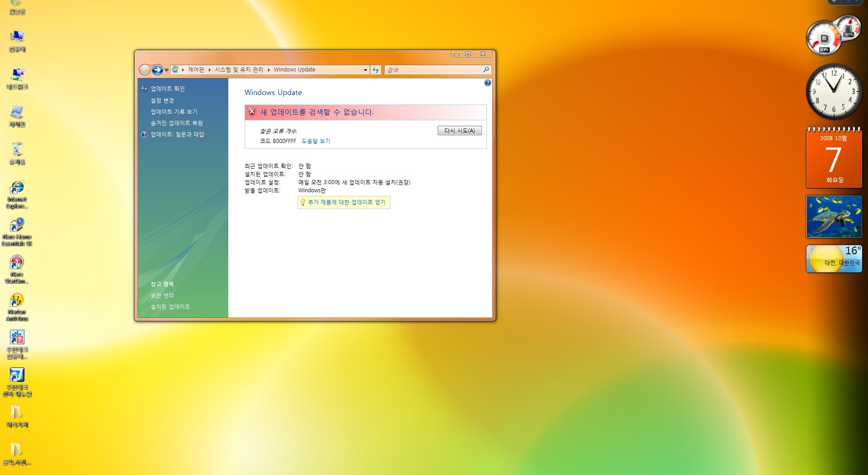This screenshot has width=868, height=475.
Task: Click 업데이트 확인 in left pane
Action: [168, 89]
